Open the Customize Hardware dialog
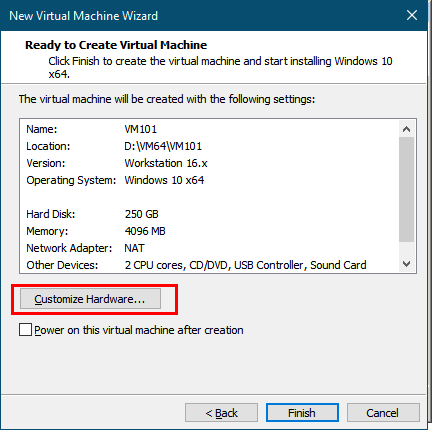432x430 pixels. pos(90,299)
